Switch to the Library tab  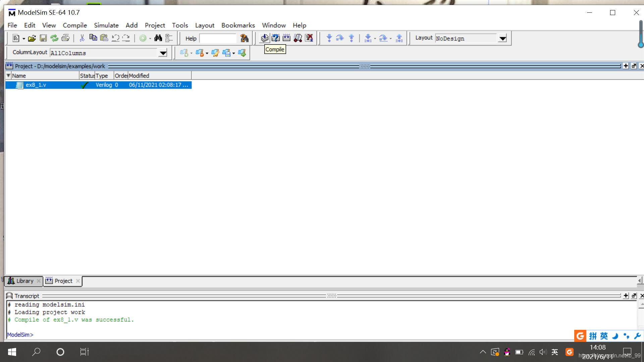[x=24, y=281]
